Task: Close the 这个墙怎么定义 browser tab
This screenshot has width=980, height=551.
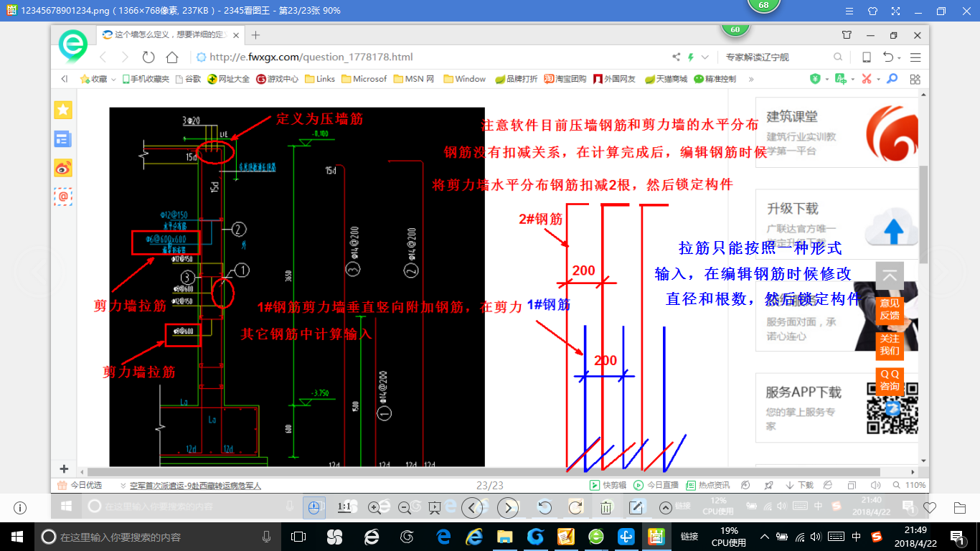Action: 237,34
